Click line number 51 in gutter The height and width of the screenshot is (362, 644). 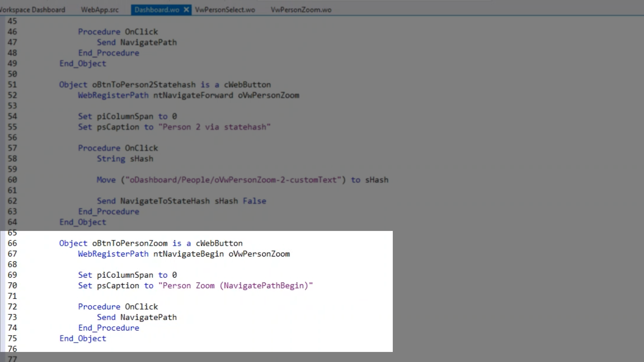(12, 85)
